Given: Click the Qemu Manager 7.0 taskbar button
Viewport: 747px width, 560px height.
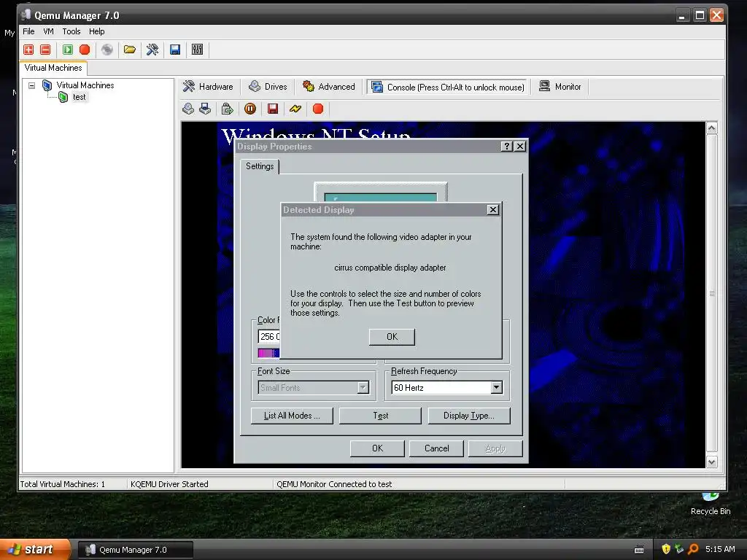Looking at the screenshot, I should [x=135, y=550].
